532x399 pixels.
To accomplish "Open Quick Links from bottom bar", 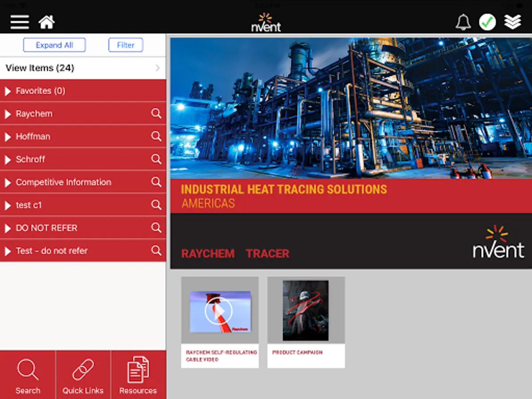I will click(x=83, y=375).
